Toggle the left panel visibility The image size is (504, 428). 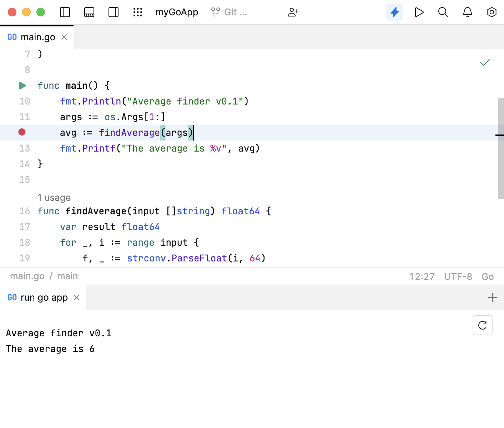click(x=65, y=12)
